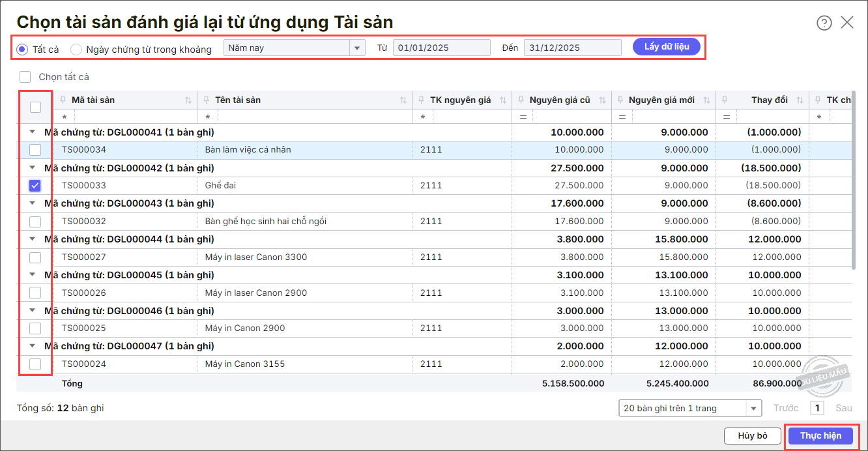Image resolution: width=868 pixels, height=451 pixels.
Task: Open the 20 bản ghi trên 1 trang dropdown
Action: tap(689, 408)
